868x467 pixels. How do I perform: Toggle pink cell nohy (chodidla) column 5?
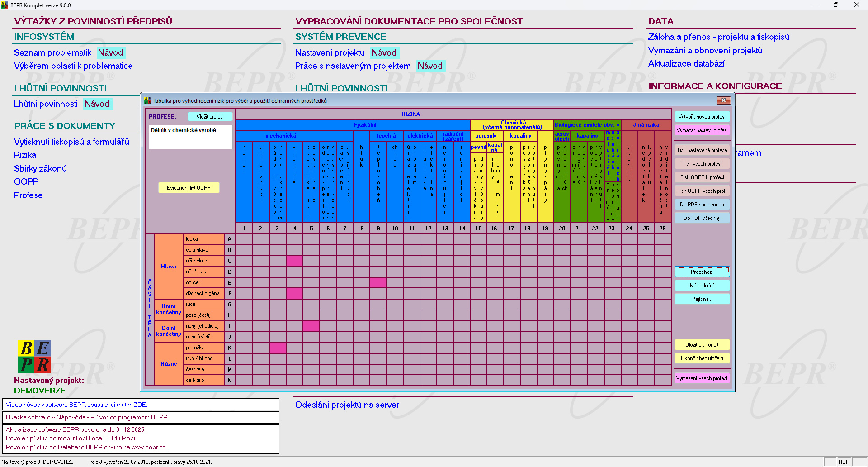(x=311, y=326)
